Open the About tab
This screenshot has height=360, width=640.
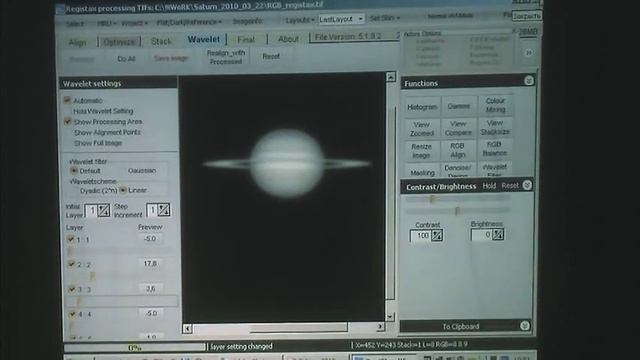pos(288,39)
